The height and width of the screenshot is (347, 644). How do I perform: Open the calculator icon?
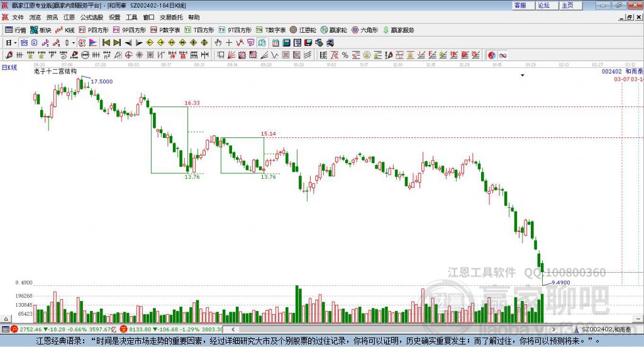(286, 43)
